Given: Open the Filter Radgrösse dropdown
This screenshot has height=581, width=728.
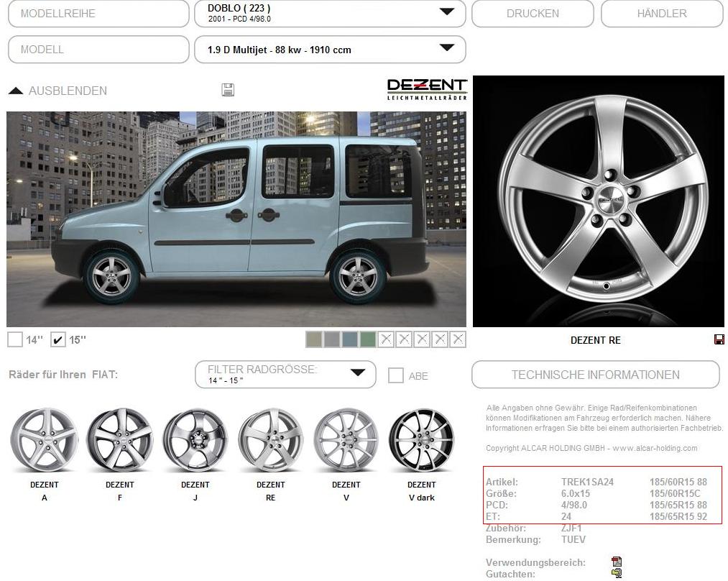Looking at the screenshot, I should [285, 375].
